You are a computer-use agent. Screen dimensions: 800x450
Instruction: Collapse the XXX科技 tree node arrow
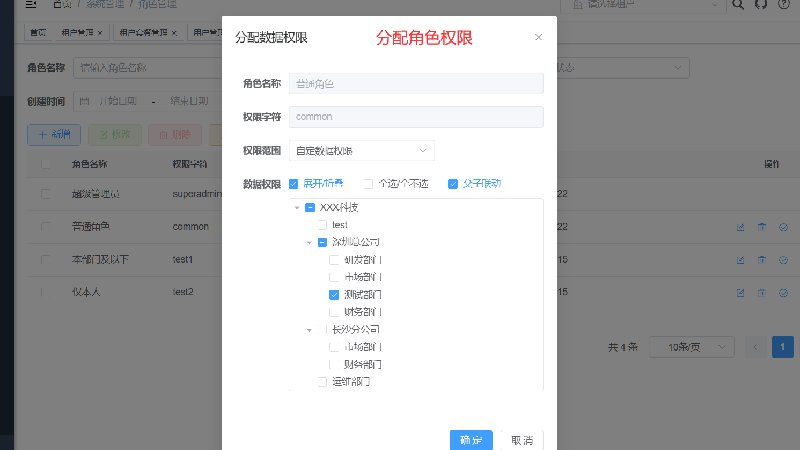297,208
